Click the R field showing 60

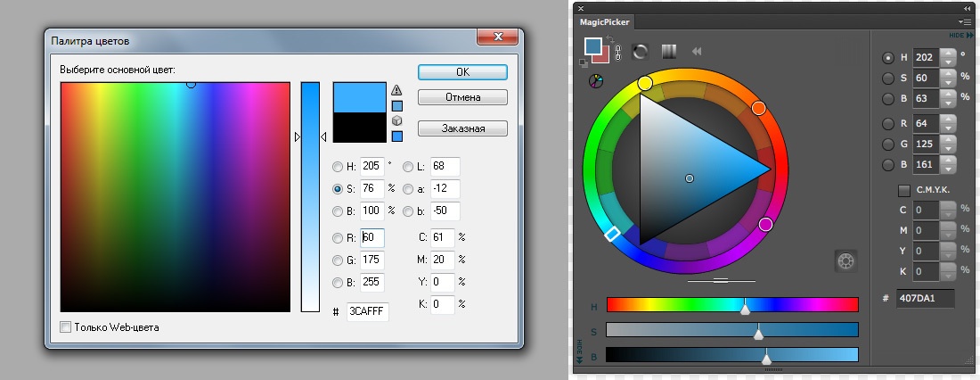pyautogui.click(x=372, y=238)
